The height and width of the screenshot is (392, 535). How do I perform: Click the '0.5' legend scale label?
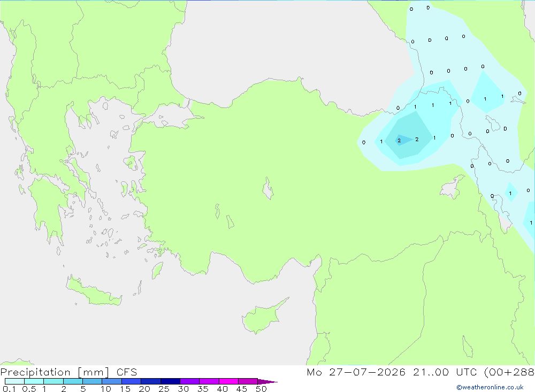tap(29, 389)
